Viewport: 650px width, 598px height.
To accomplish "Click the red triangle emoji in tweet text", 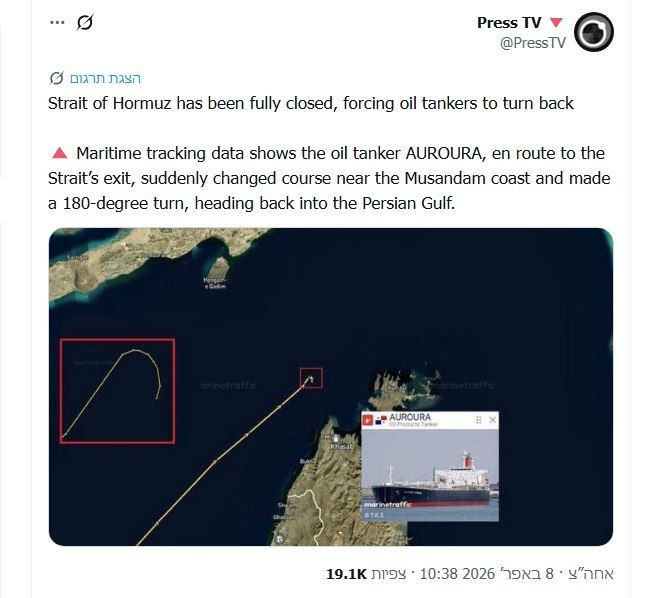I will [58, 153].
